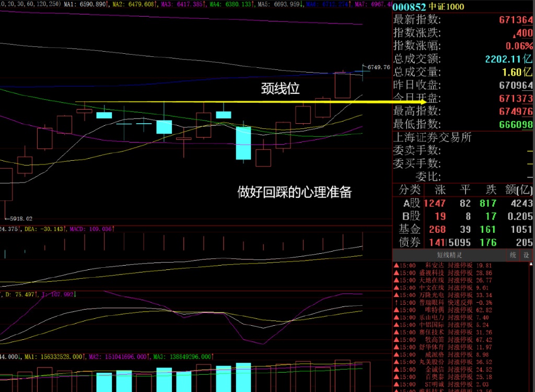This screenshot has height=392, width=535.
Task: Click the A股 跌 count 817
Action: point(488,204)
